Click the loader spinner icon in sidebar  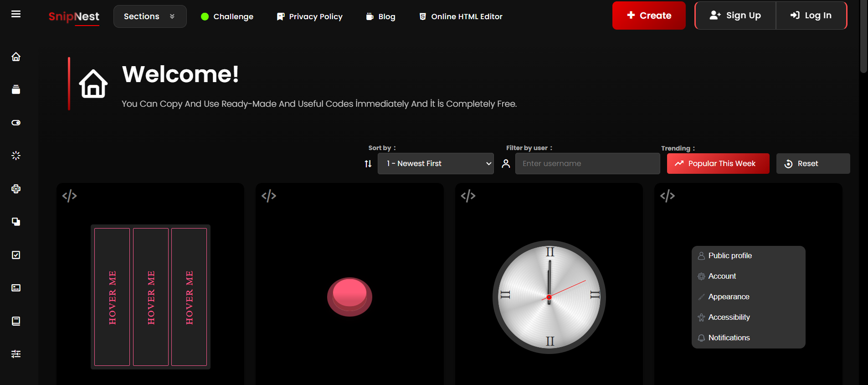tap(16, 156)
